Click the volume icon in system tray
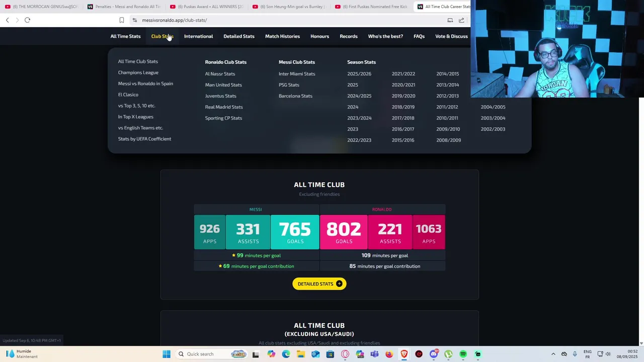The image size is (644, 362). 608,354
